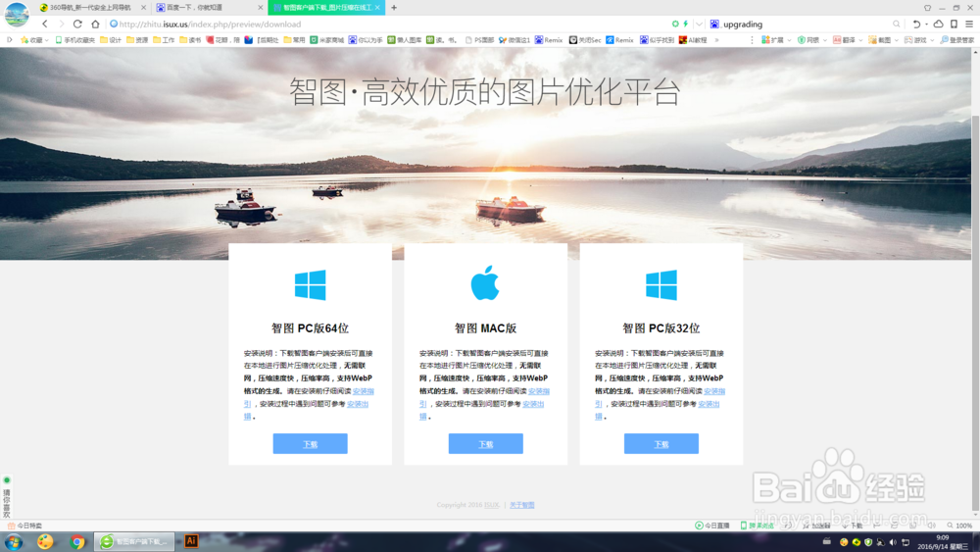This screenshot has height=552, width=980.
Task: Open 安装指引 link in the PC版64位 card
Action: (x=364, y=391)
